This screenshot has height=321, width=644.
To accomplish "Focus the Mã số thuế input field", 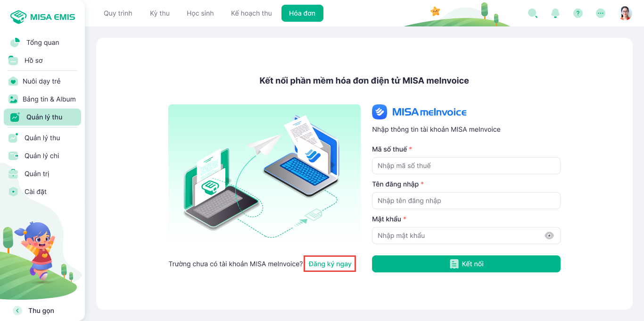I will [466, 166].
